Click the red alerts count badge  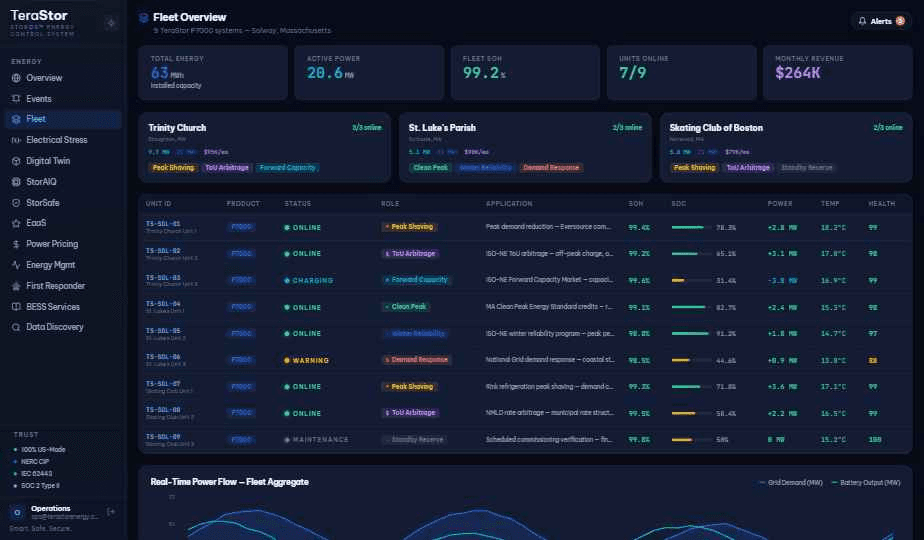click(900, 21)
